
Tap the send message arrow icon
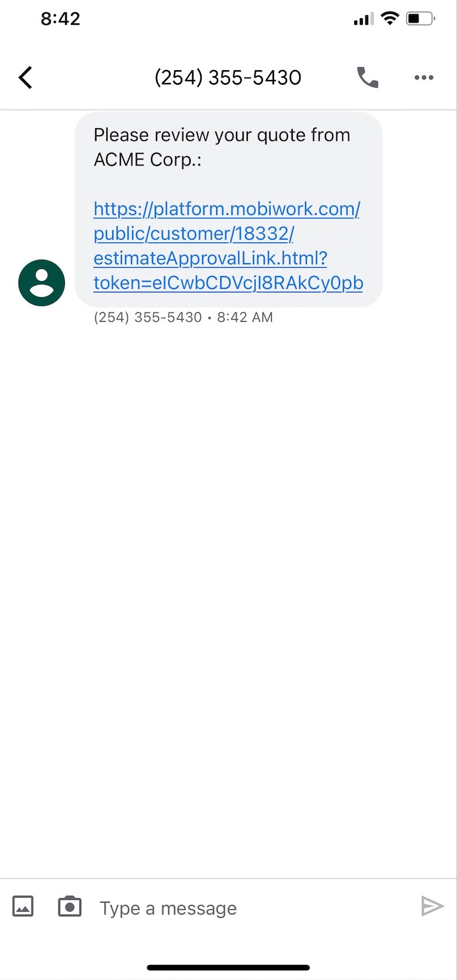[432, 906]
